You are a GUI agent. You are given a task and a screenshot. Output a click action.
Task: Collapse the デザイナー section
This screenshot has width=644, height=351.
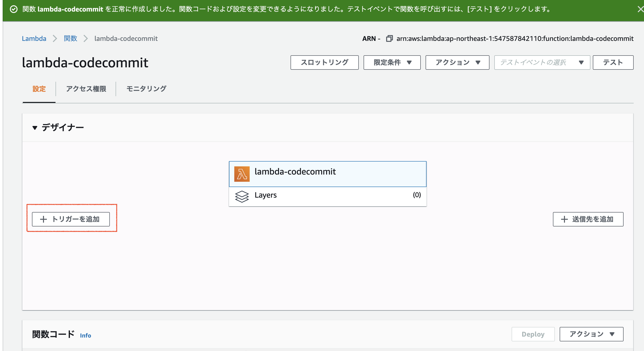(x=35, y=128)
